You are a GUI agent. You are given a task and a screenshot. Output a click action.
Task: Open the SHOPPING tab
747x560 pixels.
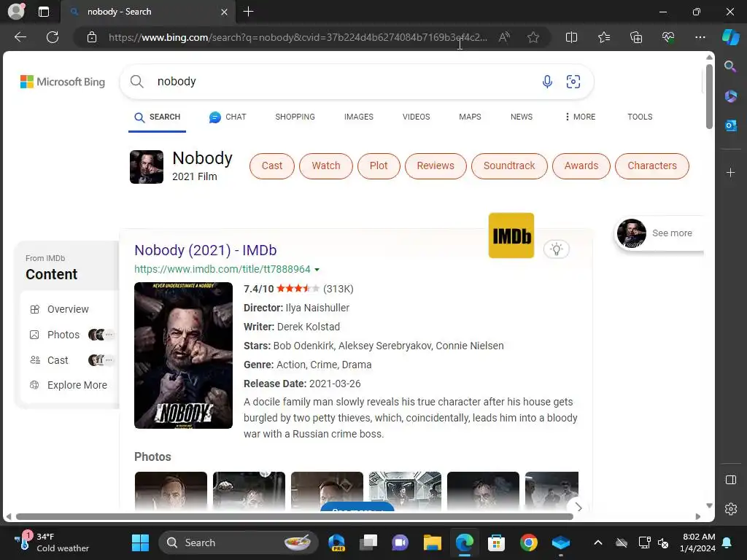coord(295,117)
